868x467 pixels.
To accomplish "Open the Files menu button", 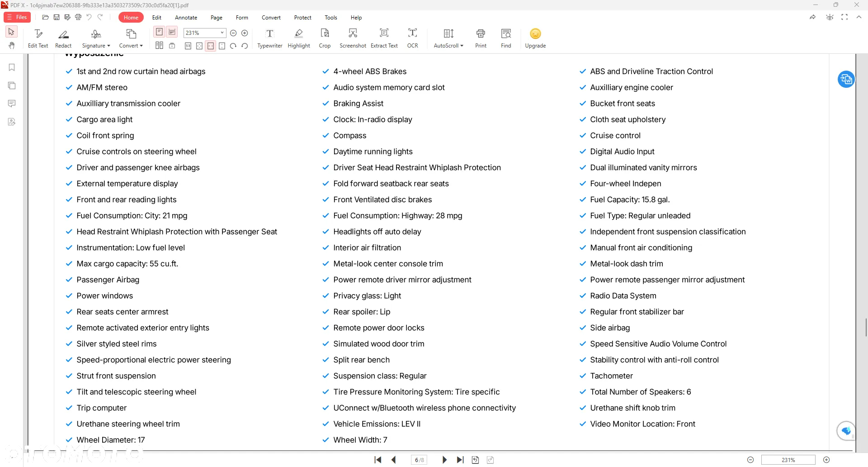I will 17,17.
